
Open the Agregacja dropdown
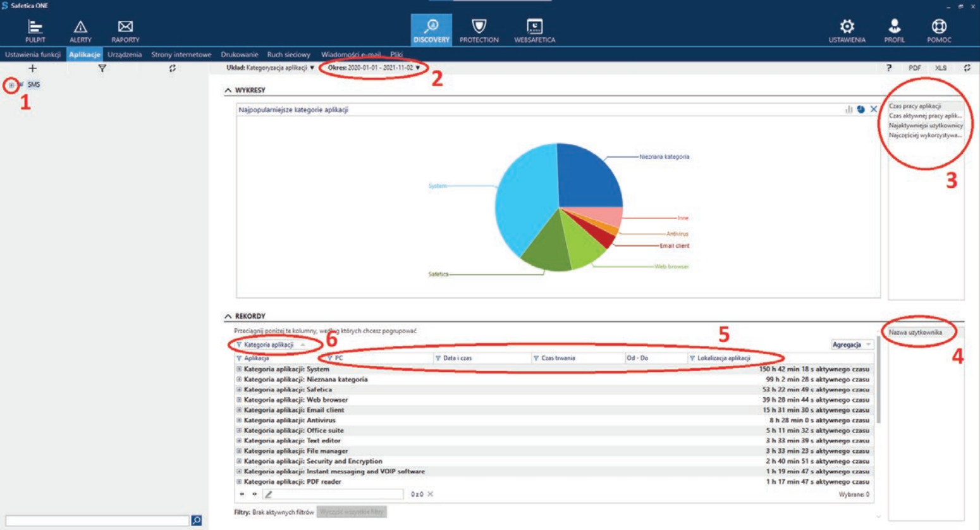tap(851, 345)
